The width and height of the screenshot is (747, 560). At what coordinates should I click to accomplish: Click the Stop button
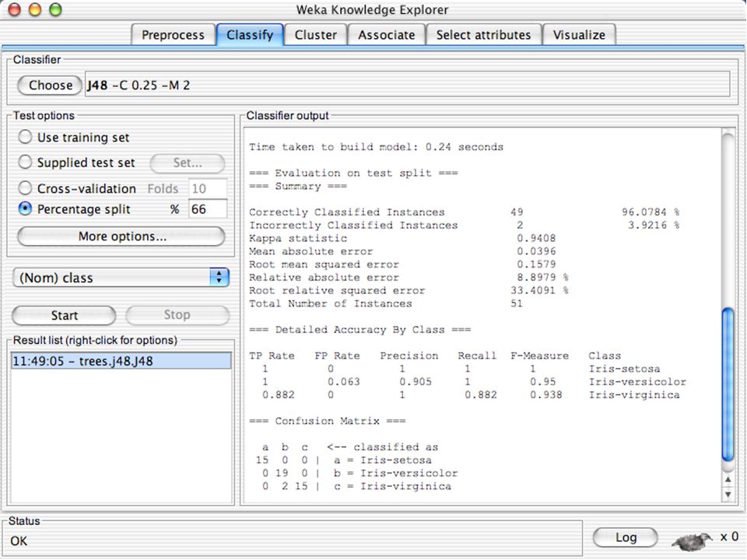click(x=177, y=315)
